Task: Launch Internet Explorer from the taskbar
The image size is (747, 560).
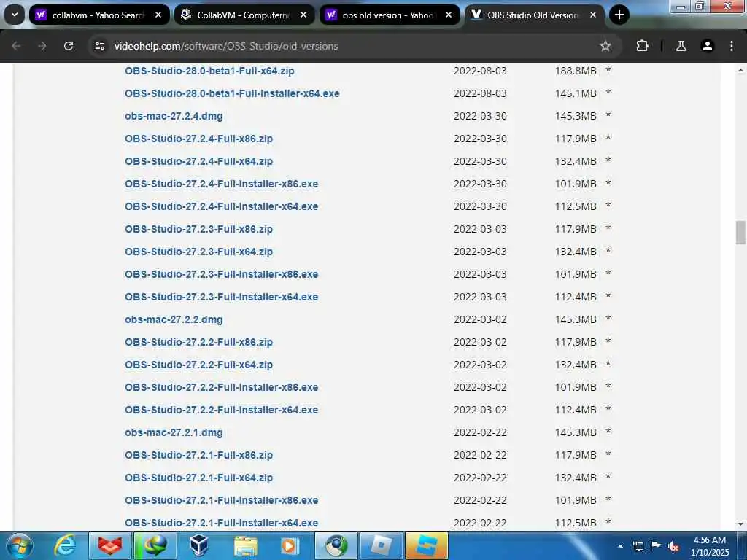Action: (65, 545)
